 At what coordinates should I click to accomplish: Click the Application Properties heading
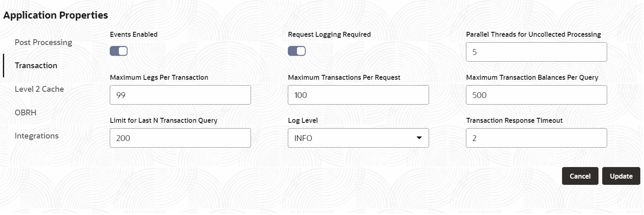55,15
